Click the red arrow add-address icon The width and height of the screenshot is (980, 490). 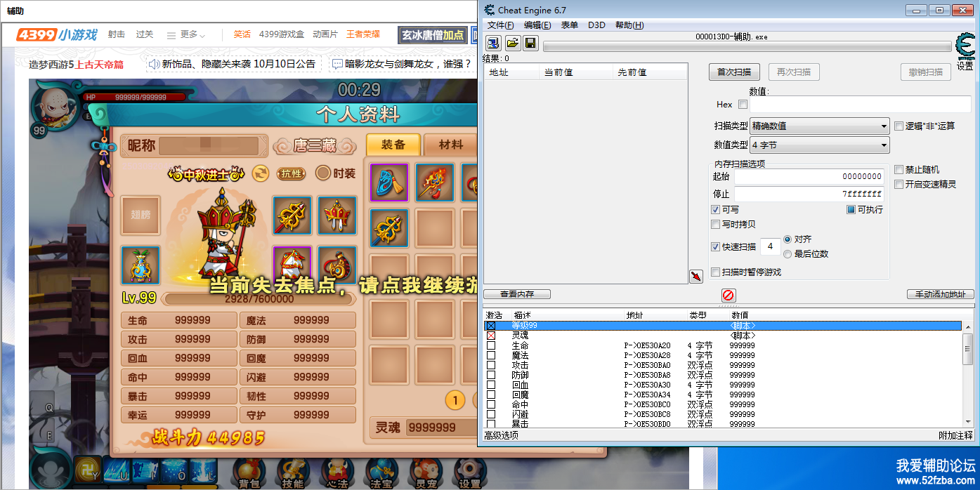[x=695, y=276]
